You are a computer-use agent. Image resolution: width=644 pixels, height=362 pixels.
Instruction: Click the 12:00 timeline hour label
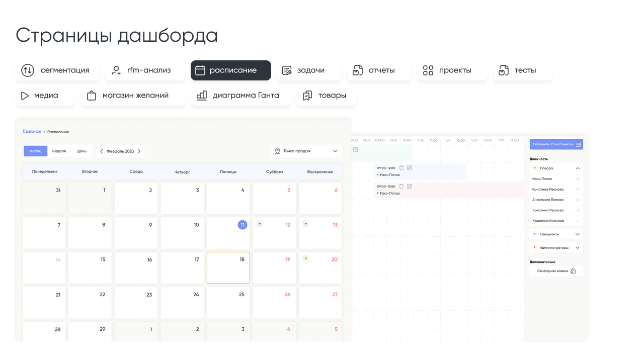pyautogui.click(x=461, y=140)
